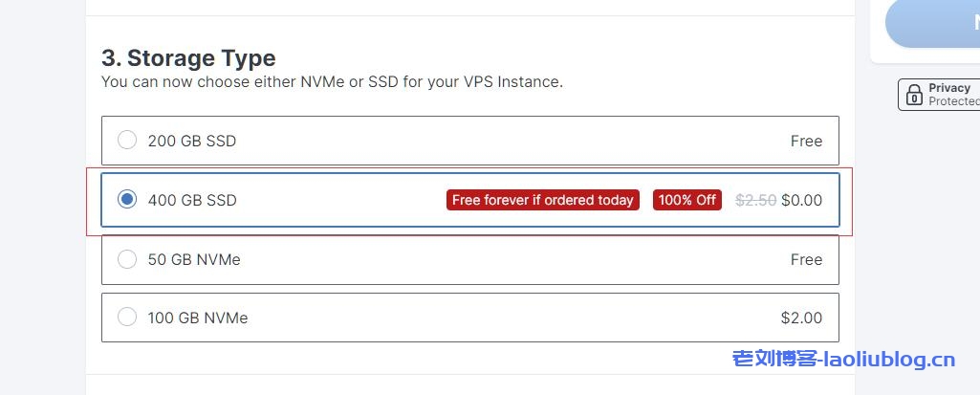Screen dimensions: 980x395
Task: Click the "100 GB NVMe" option label
Action: (198, 318)
